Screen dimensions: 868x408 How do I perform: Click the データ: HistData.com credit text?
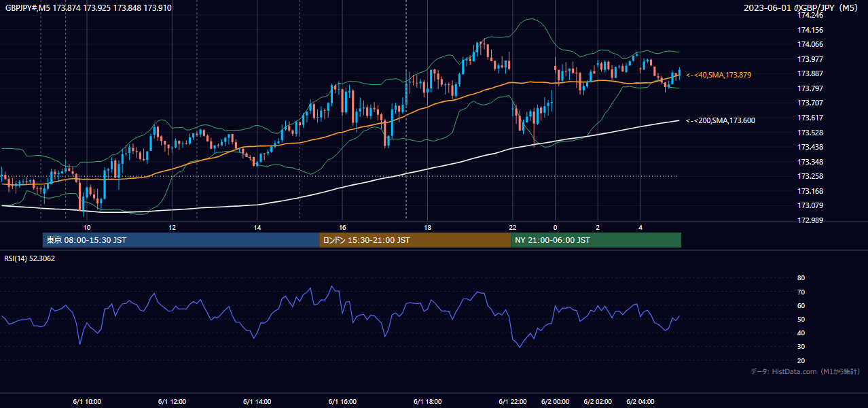coord(806,371)
